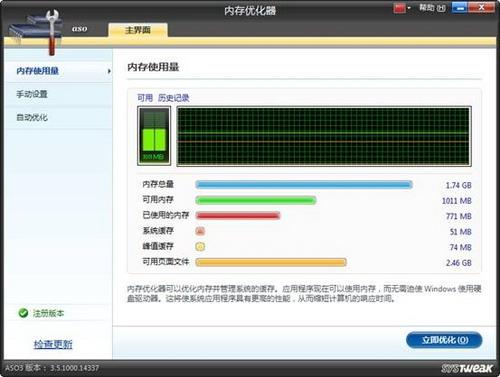Screen dimensions: 500x377
Task: Click the green 注册版本 checkmark icon
Action: coord(23,313)
